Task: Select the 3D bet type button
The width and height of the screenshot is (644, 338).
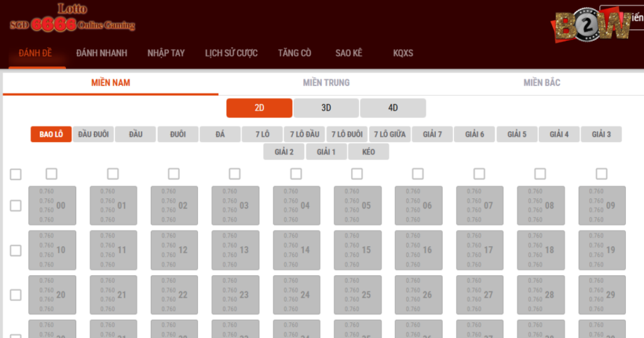Action: pyautogui.click(x=326, y=108)
